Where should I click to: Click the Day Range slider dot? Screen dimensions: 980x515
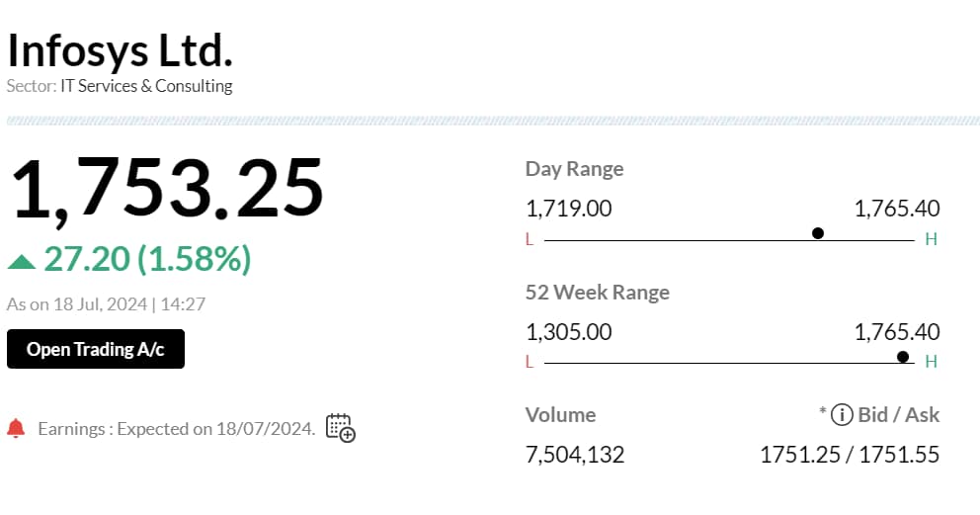click(x=817, y=233)
